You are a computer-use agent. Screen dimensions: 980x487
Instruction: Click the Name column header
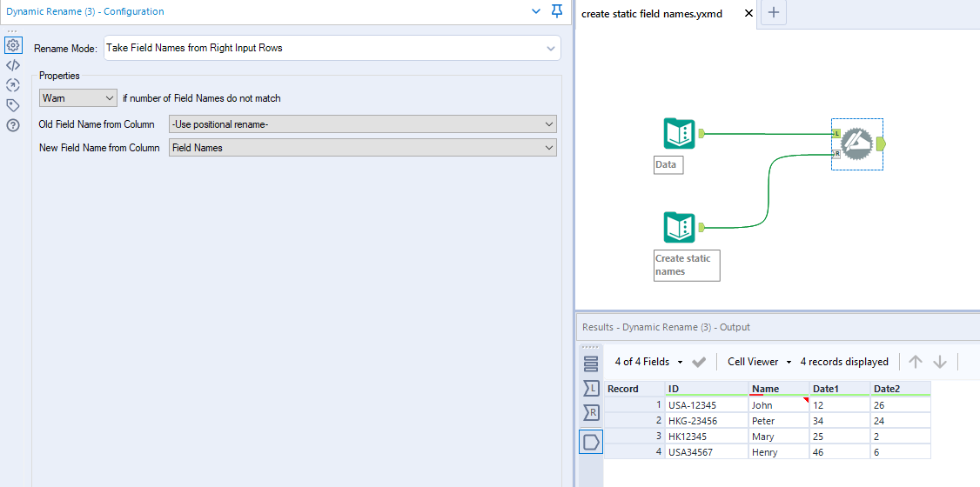pos(766,389)
